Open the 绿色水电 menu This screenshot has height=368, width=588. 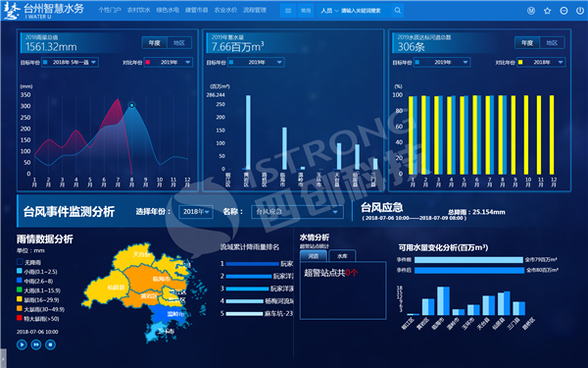coord(168,10)
